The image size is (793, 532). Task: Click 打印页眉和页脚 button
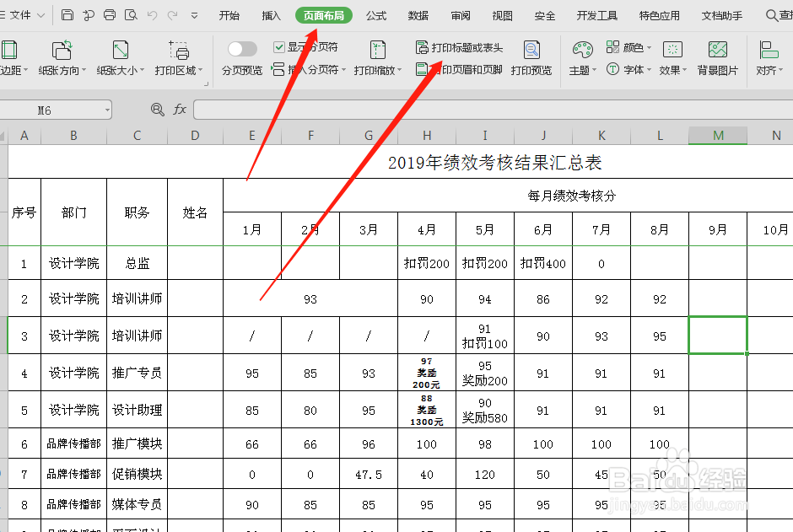459,69
